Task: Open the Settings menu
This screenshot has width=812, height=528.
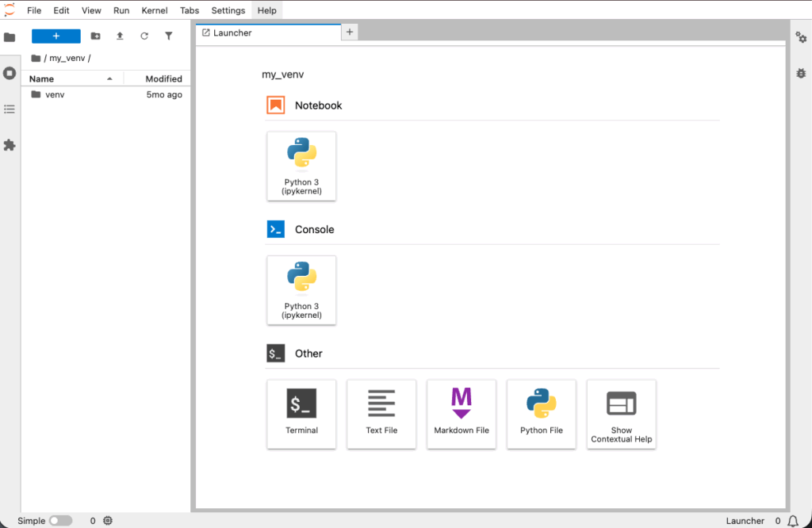Action: 228,10
